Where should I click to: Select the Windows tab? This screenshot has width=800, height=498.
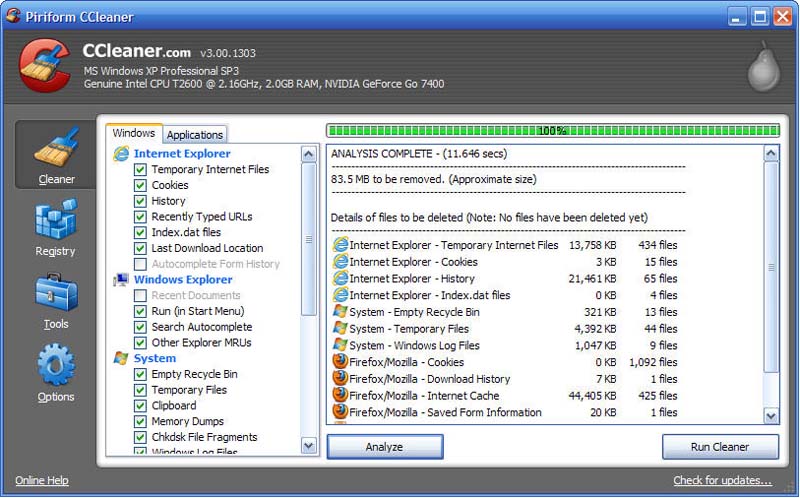(x=134, y=134)
